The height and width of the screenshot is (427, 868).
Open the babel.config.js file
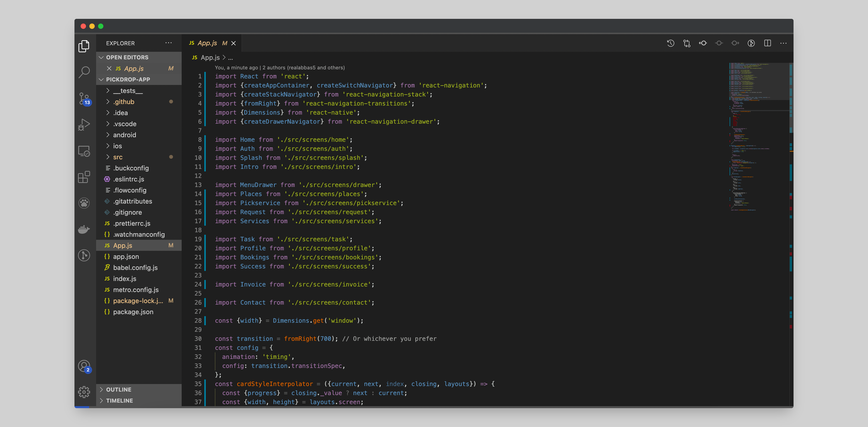point(139,267)
